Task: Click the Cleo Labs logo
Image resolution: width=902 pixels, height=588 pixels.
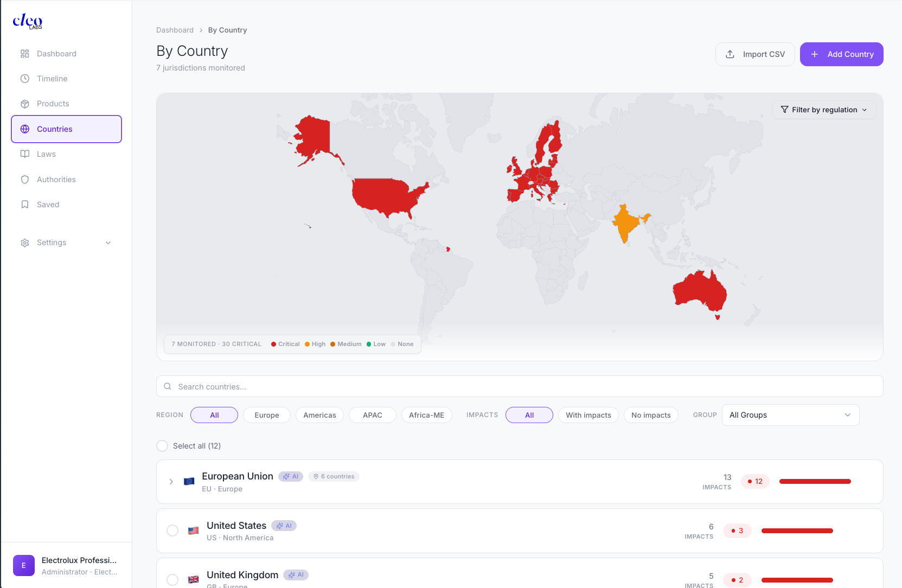Action: [x=27, y=21]
